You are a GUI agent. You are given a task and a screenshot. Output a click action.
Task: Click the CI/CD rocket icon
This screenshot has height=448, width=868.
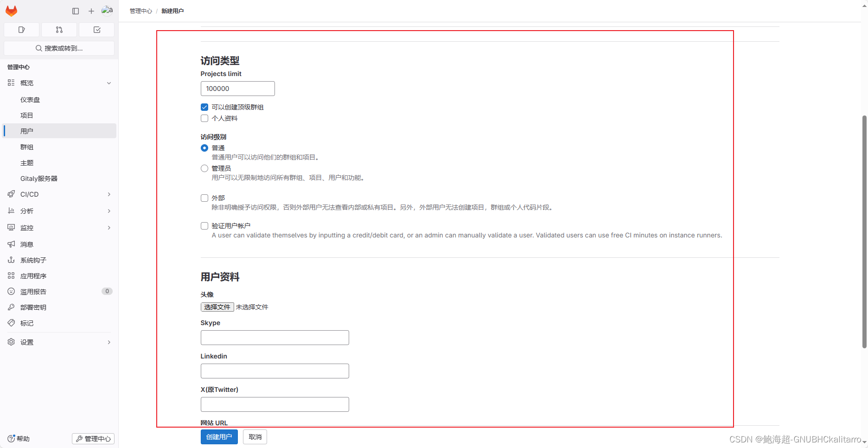point(11,194)
